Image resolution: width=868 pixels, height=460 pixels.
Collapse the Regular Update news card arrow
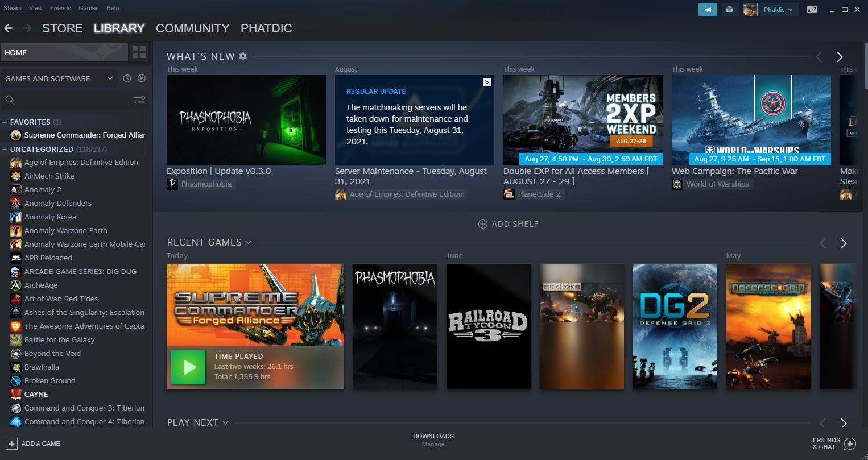(x=487, y=82)
